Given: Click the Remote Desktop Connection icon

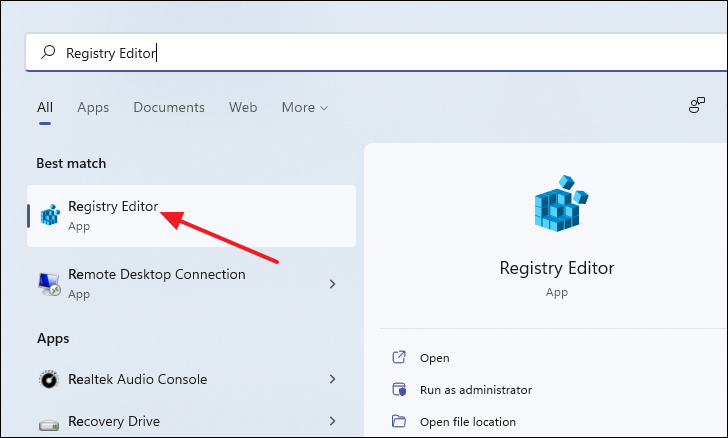Looking at the screenshot, I should click(49, 284).
